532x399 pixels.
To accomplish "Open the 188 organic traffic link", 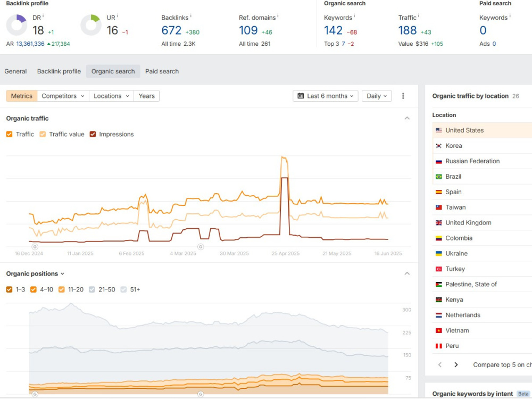I will [408, 30].
